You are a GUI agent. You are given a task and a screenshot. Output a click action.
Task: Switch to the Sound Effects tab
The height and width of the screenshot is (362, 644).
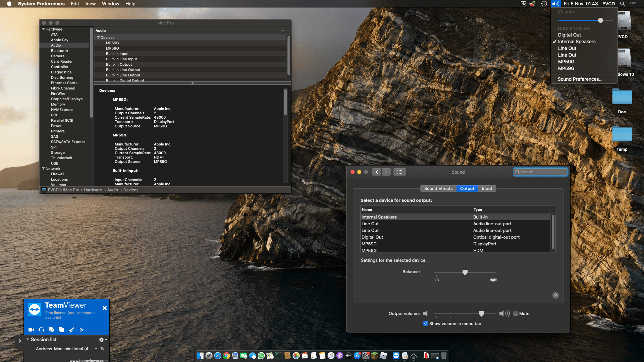point(438,188)
